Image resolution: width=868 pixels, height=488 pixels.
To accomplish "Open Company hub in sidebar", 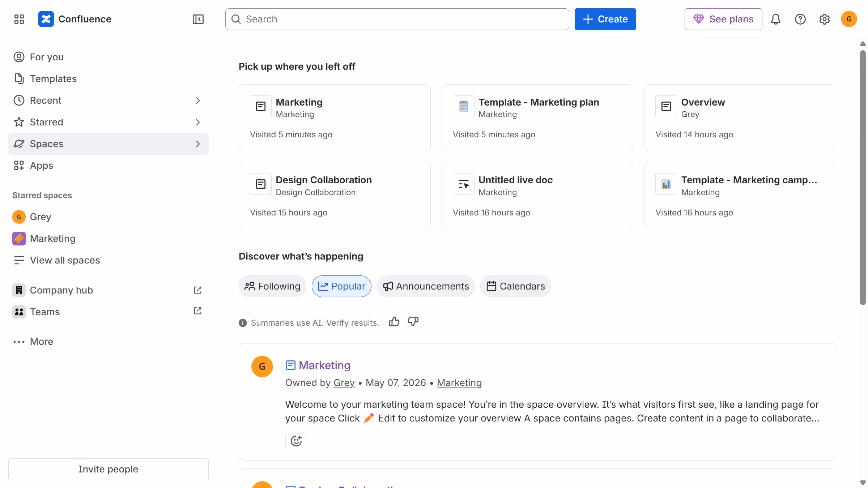I will pyautogui.click(x=109, y=290).
